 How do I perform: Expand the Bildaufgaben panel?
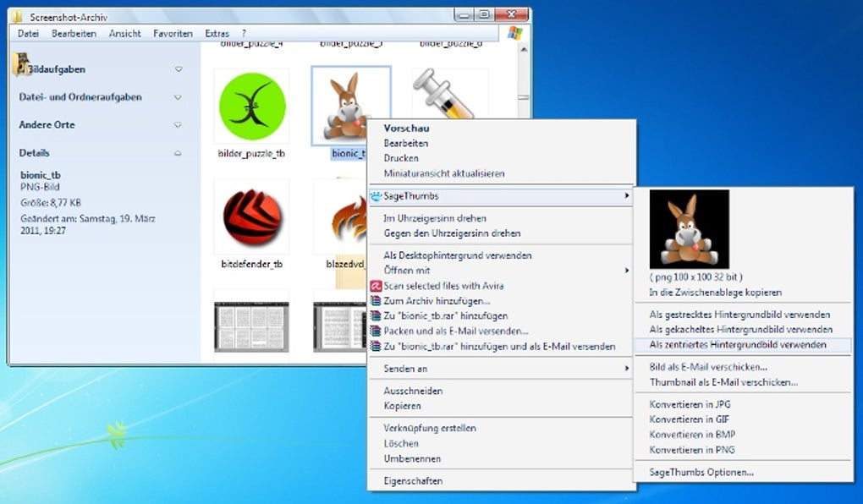pyautogui.click(x=179, y=69)
